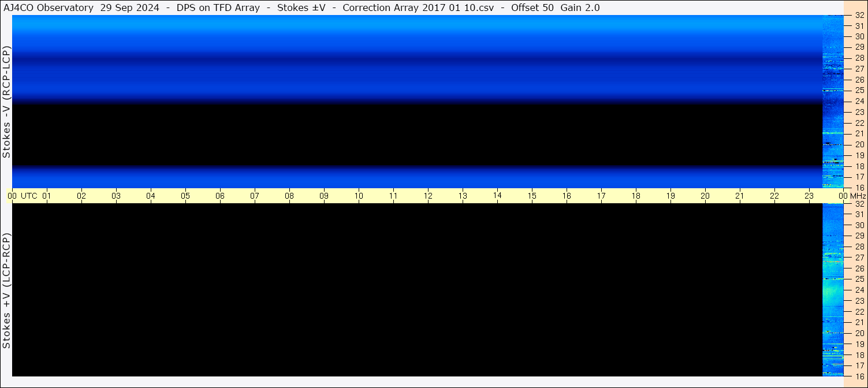
Task: Select hour 17 on the time axis
Action: click(601, 196)
